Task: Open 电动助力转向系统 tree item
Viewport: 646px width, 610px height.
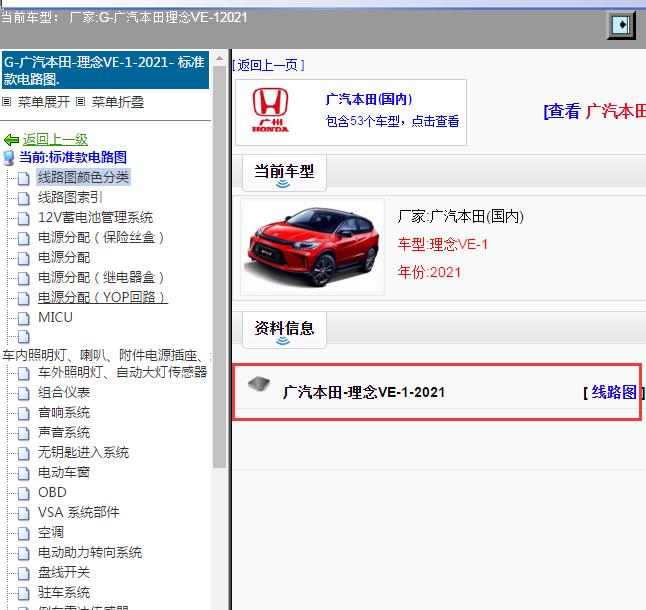Action: click(90, 552)
